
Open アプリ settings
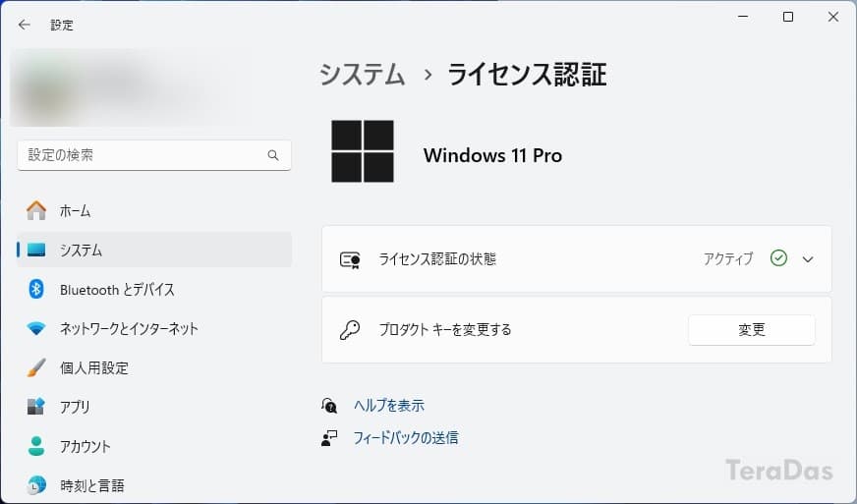coord(154,407)
